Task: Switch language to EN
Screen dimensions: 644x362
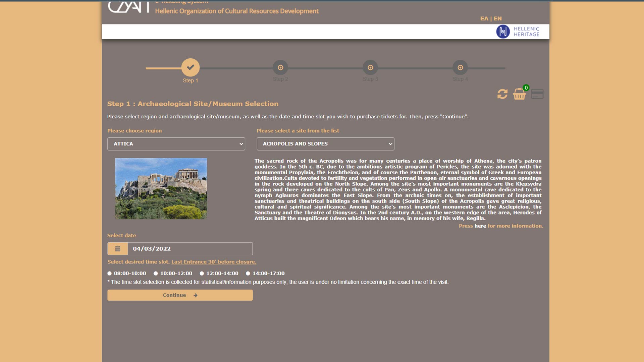Action: (497, 18)
